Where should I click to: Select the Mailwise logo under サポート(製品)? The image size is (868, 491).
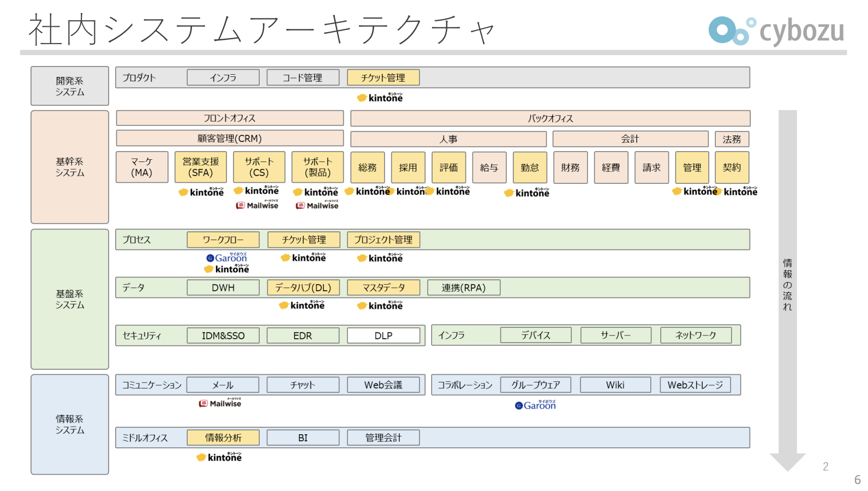coord(317,205)
